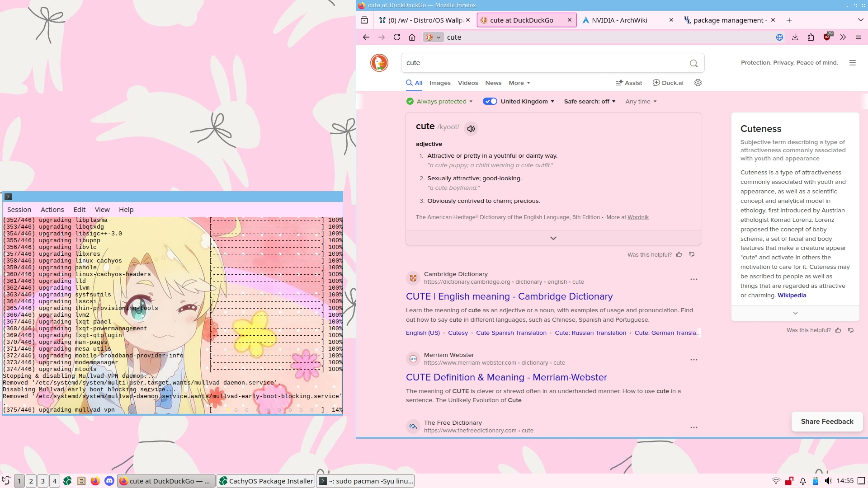Open DuckDuckGo search settings gear
The width and height of the screenshot is (868, 488).
[x=698, y=83]
